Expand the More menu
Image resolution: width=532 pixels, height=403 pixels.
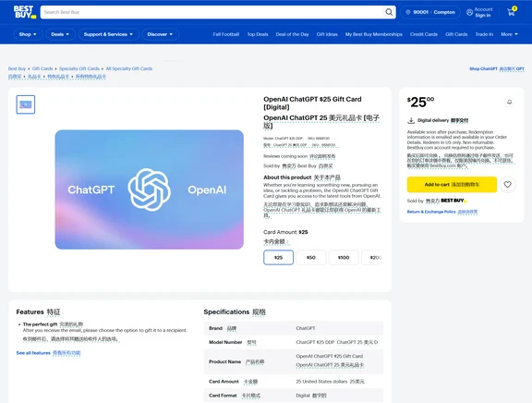(509, 34)
